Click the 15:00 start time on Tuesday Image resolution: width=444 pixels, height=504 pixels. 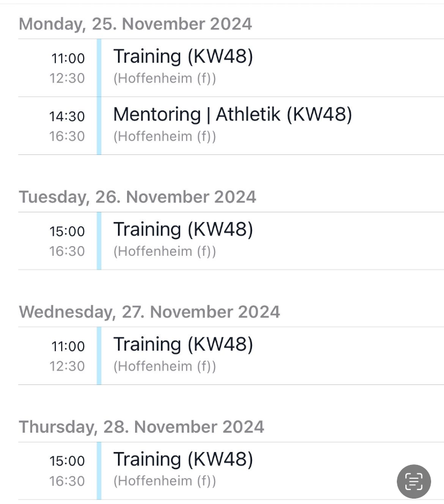[x=67, y=232]
